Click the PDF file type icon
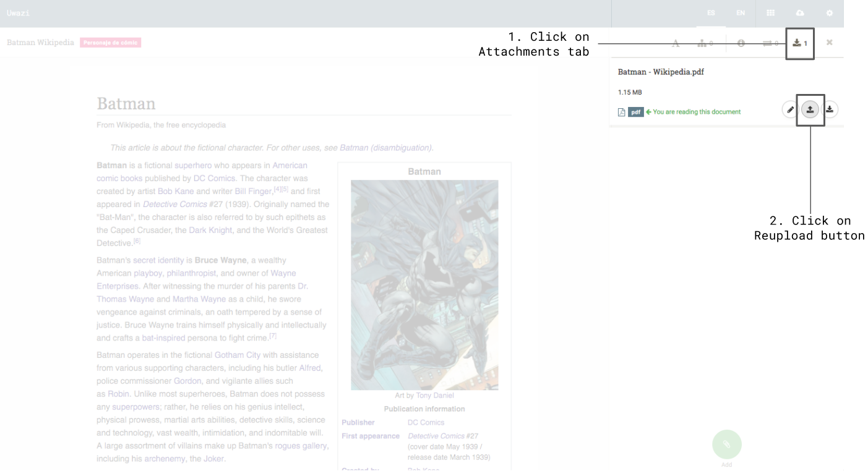 622,112
